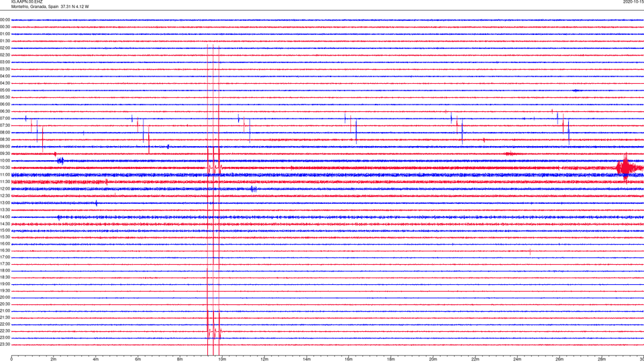Click the '05:00' time label
Screen dimensions: 644x362
click(x=5, y=90)
